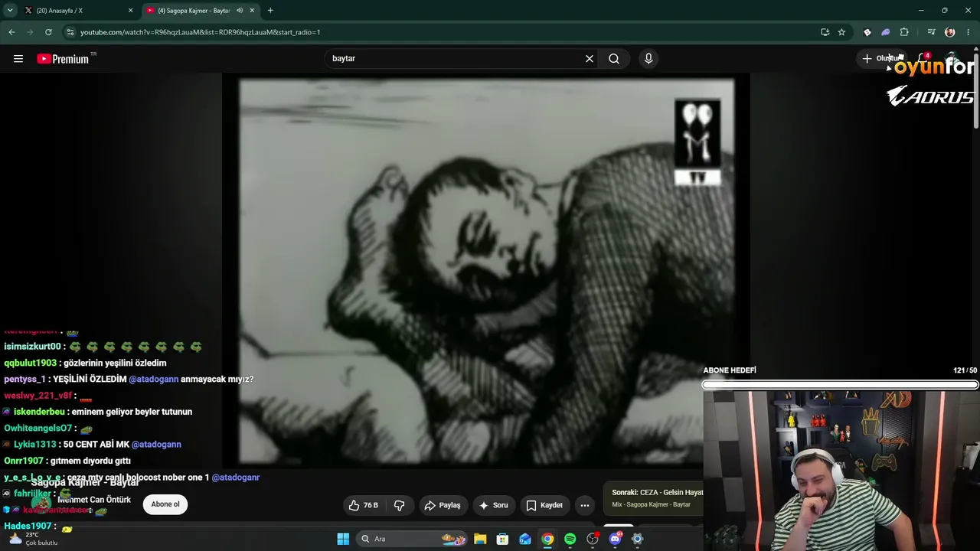Open the YouTube guide hamburger menu
This screenshot has width=980, height=551.
[18, 59]
